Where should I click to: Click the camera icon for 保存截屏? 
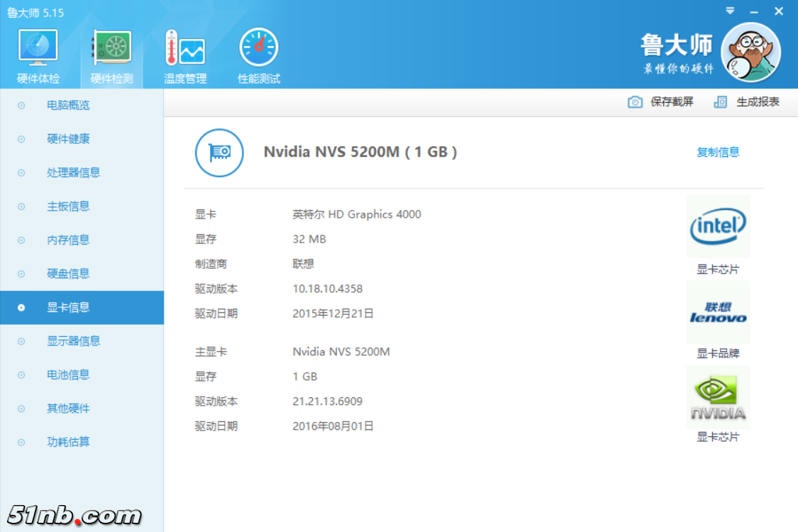(x=636, y=102)
